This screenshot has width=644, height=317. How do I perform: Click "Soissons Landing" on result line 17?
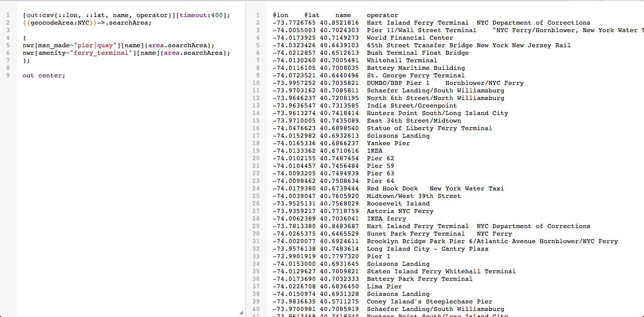pyautogui.click(x=398, y=136)
